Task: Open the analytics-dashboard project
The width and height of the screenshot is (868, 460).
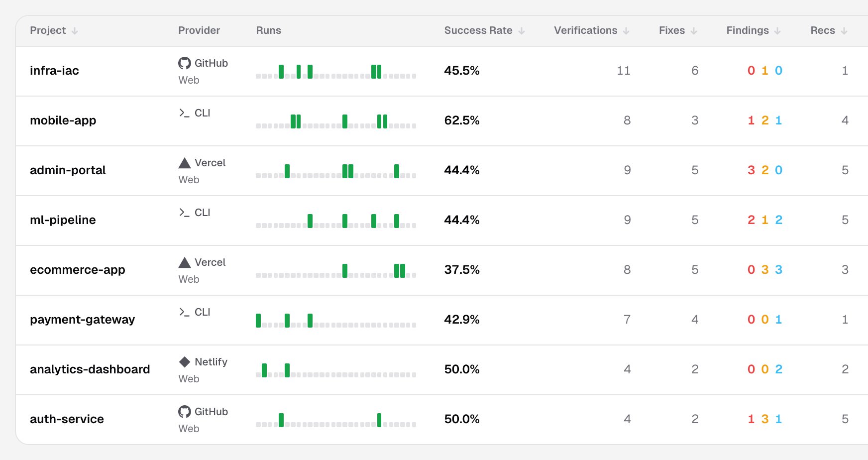Action: [x=90, y=369]
